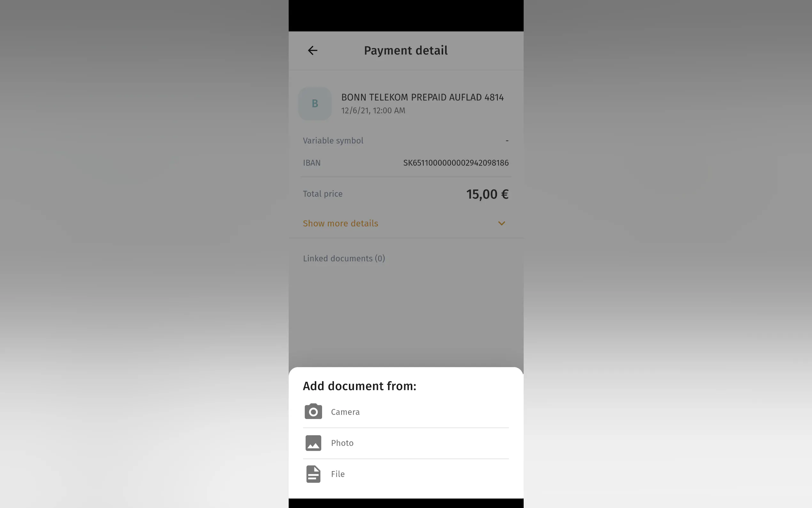
Task: Tap the back arrow icon
Action: [313, 51]
